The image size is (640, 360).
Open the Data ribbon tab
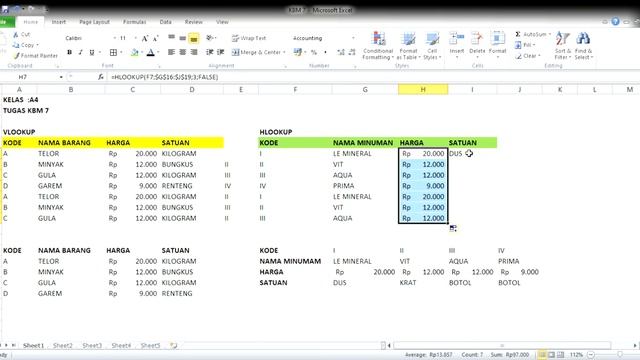(x=165, y=22)
